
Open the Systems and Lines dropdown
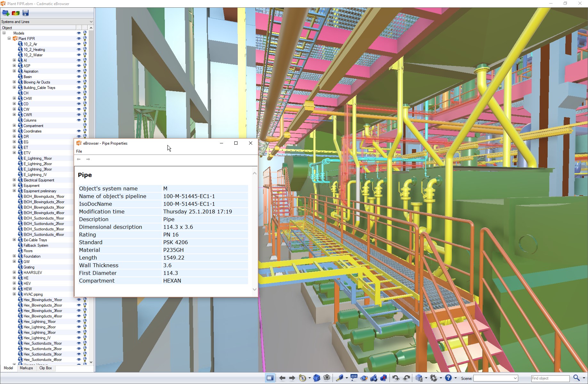click(47, 22)
